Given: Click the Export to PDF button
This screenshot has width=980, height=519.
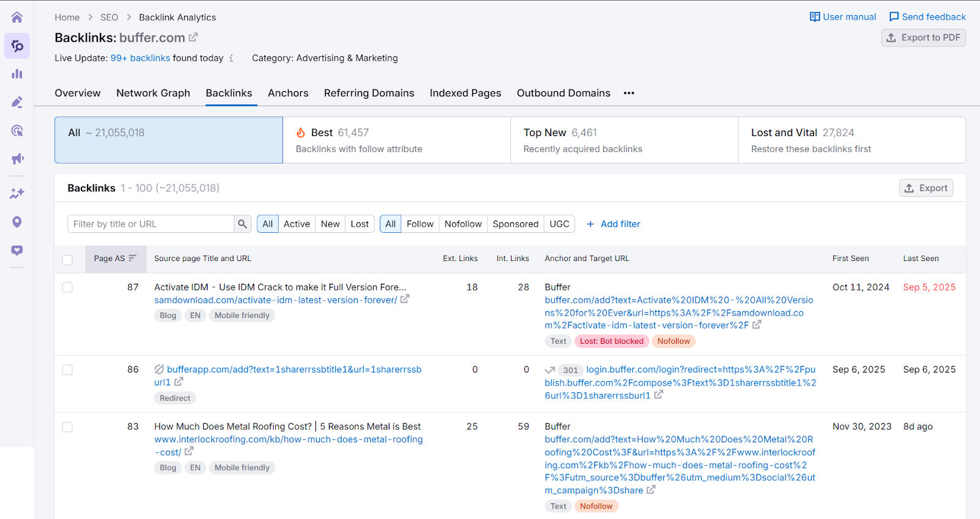Looking at the screenshot, I should (923, 38).
